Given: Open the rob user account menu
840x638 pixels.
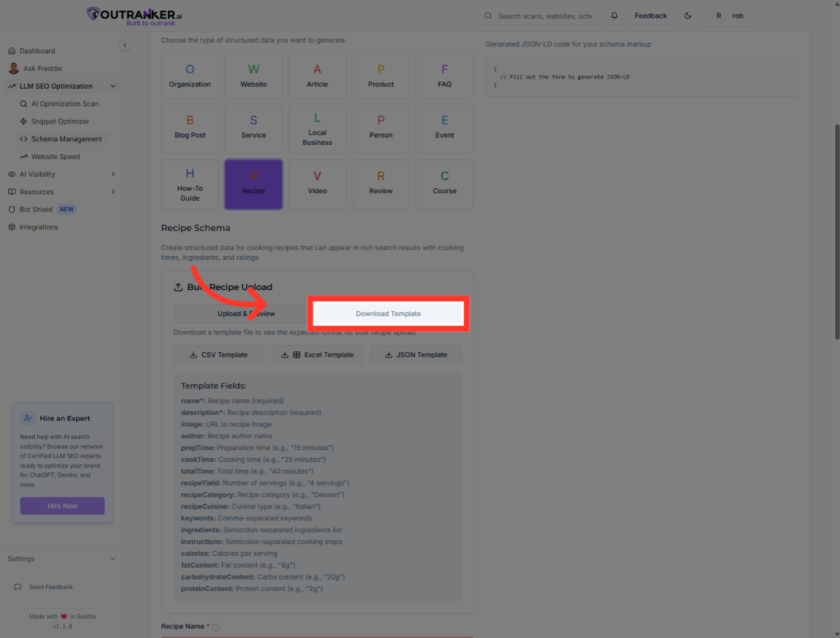Looking at the screenshot, I should (x=727, y=16).
